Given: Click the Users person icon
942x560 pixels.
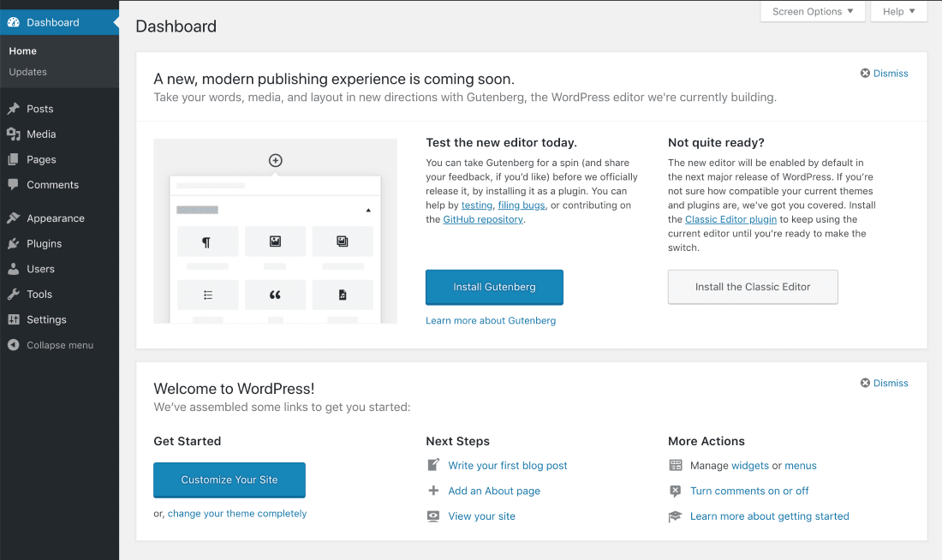Looking at the screenshot, I should (13, 269).
